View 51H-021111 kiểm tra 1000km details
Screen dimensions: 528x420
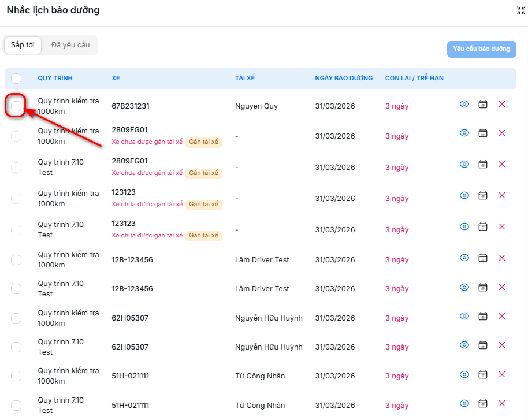(x=464, y=374)
